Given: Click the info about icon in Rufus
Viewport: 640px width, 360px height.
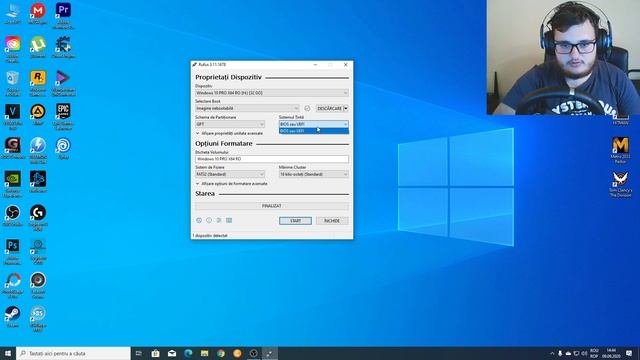Looking at the screenshot, I should click(x=209, y=220).
